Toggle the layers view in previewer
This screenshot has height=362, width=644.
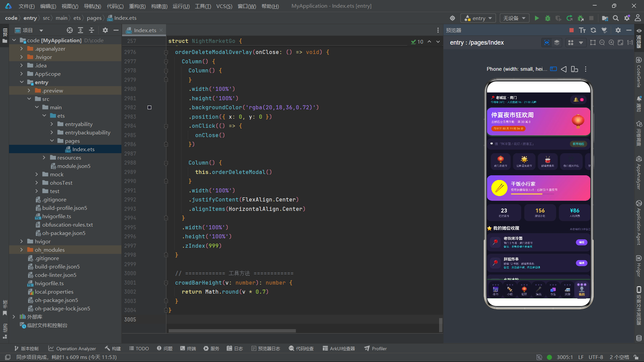[557, 43]
